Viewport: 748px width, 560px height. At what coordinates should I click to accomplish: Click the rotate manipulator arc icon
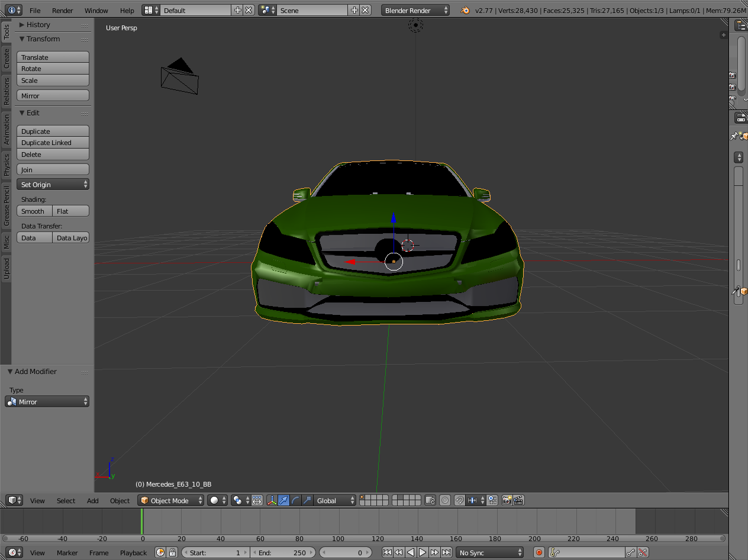point(295,500)
